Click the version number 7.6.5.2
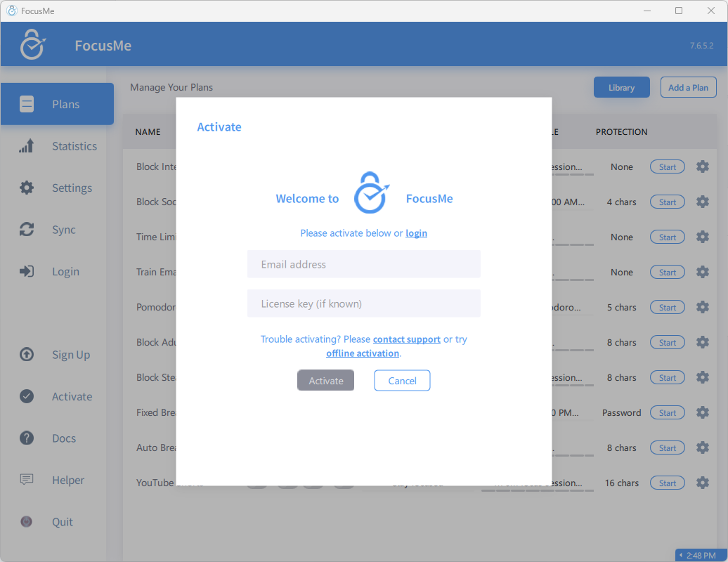The image size is (728, 562). tap(701, 46)
